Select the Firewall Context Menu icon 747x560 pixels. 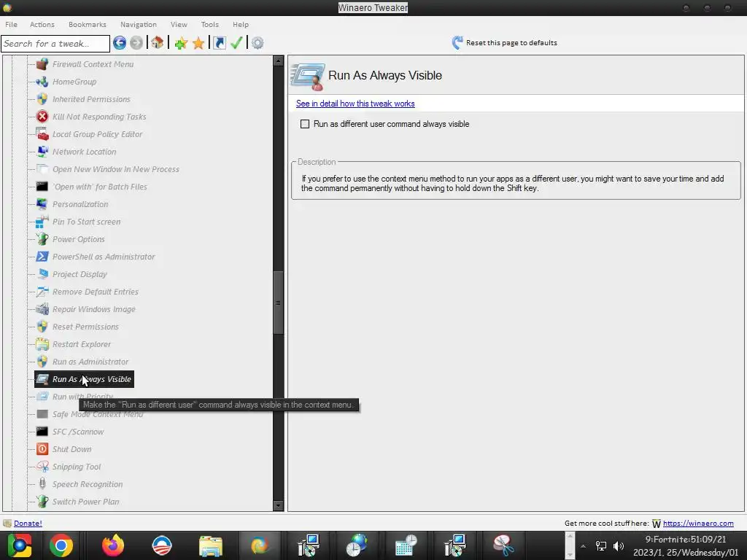coord(42,64)
